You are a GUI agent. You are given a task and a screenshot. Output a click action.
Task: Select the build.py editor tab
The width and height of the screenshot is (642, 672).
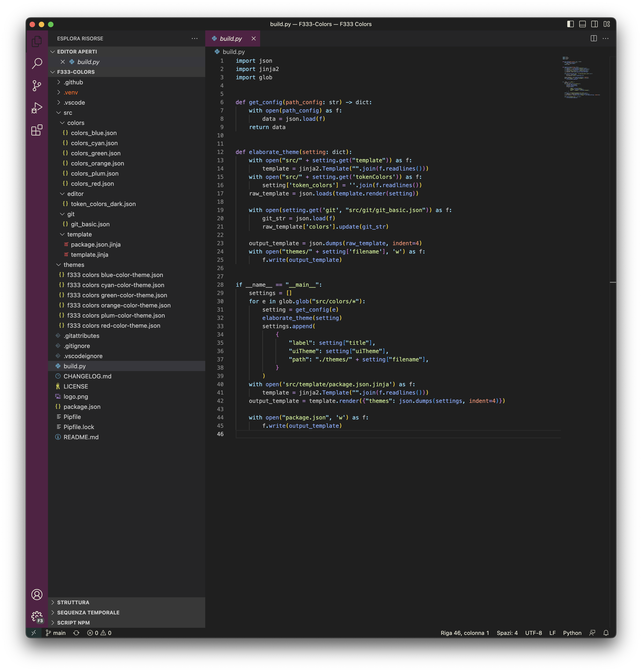coord(231,39)
